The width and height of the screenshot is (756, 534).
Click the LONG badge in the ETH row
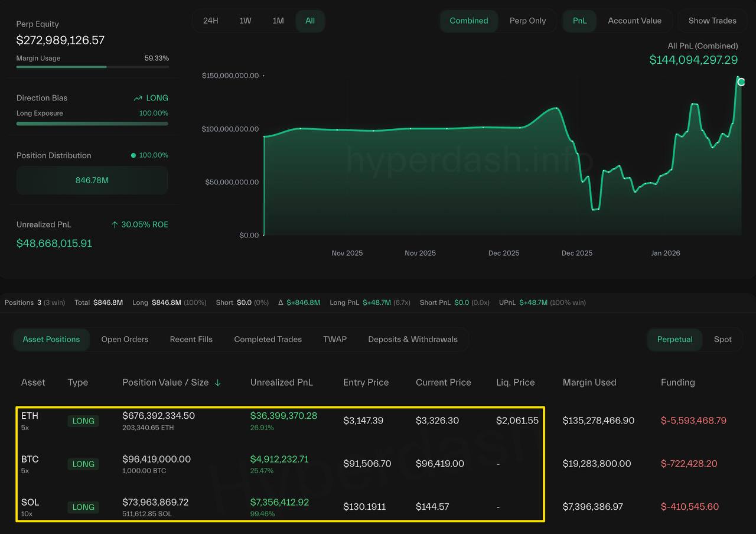coord(83,421)
